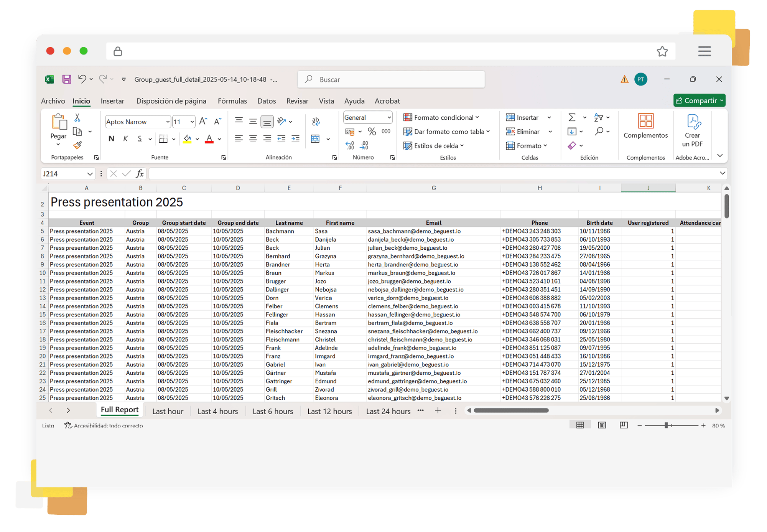This screenshot has height=532, width=767.
Task: Open Complementos add-ins icon
Action: [x=645, y=122]
